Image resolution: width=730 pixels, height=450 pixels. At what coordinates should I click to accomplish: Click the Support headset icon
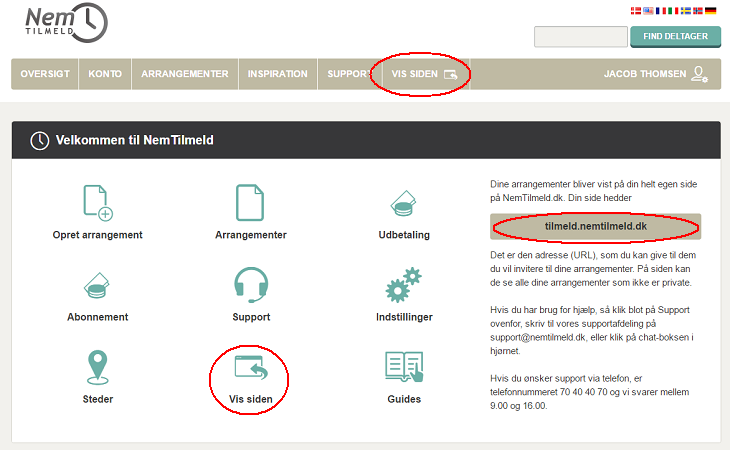pyautogui.click(x=251, y=285)
